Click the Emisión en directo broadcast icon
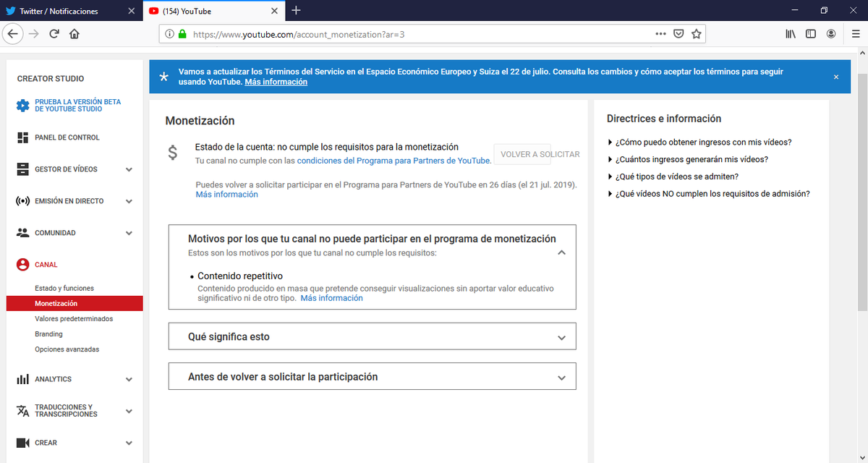This screenshot has width=868, height=463. pos(22,201)
